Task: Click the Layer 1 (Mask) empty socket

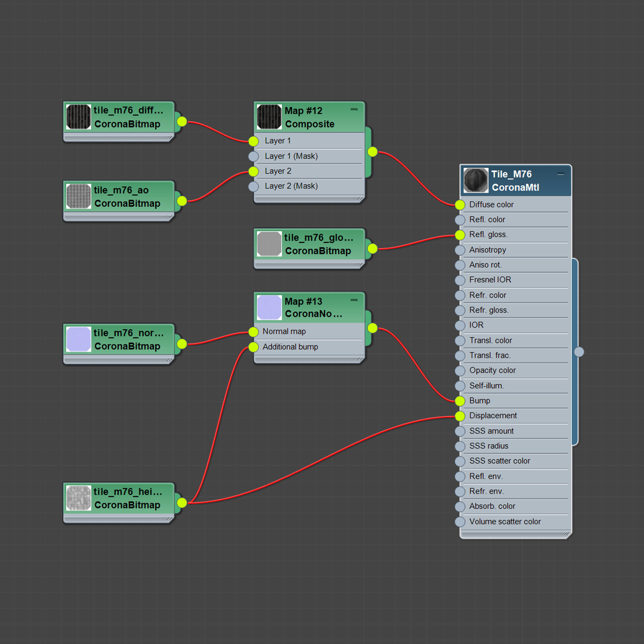Action: pyautogui.click(x=253, y=156)
